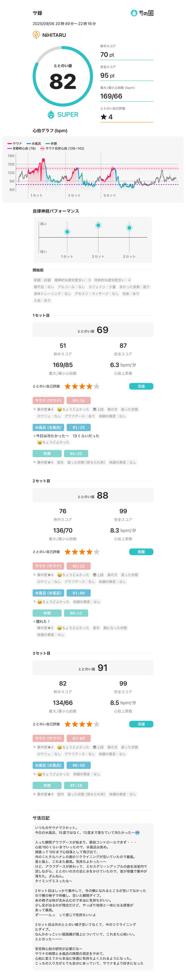186x980 pixels.
Task: Click the emoji in set 1 water bath comment
Action: coord(40,442)
